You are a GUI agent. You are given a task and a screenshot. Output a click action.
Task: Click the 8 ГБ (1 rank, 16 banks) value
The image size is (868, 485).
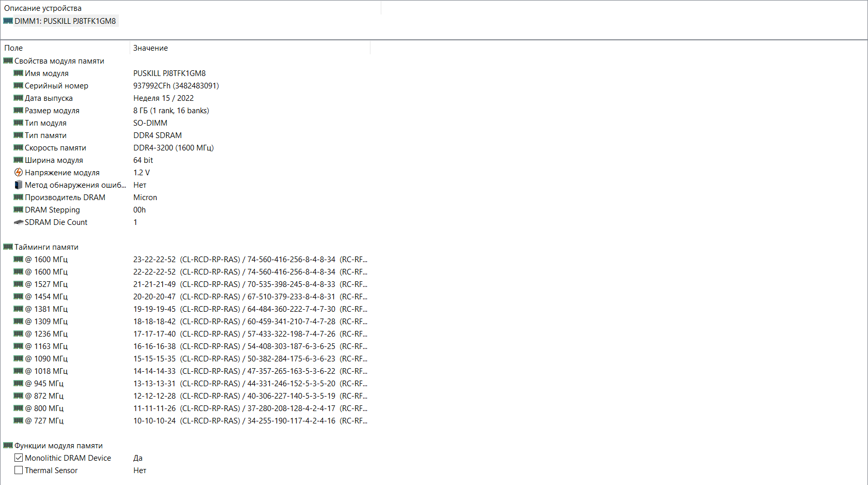(x=171, y=111)
